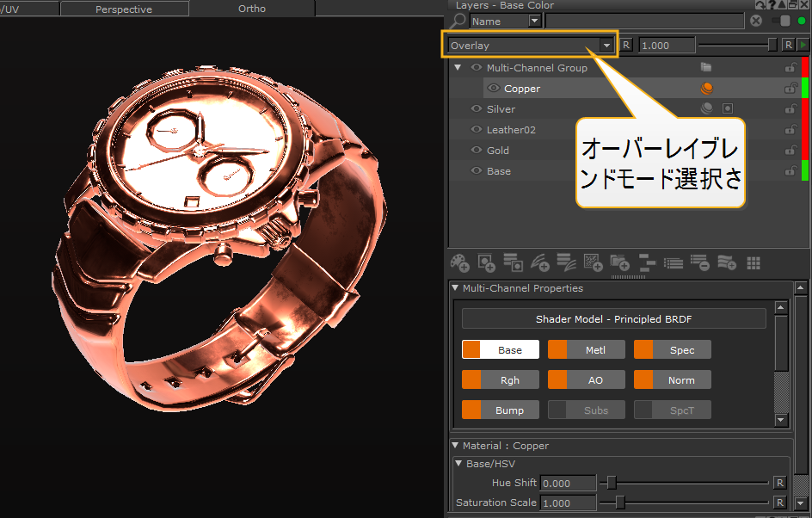This screenshot has width=812, height=518.
Task: Switch to the Ortho view tab
Action: (252, 9)
